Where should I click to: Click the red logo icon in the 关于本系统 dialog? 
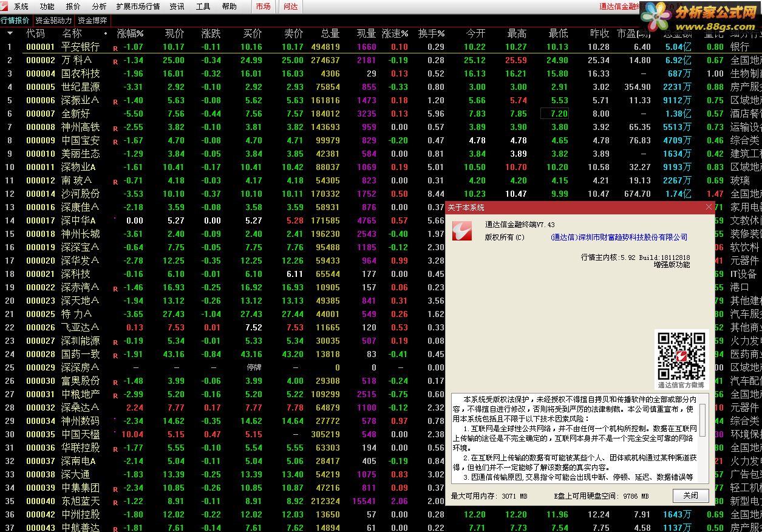(x=462, y=230)
